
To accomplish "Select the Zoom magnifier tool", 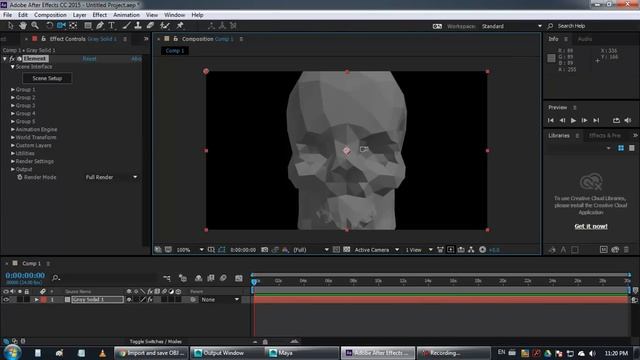I will pos(35,26).
